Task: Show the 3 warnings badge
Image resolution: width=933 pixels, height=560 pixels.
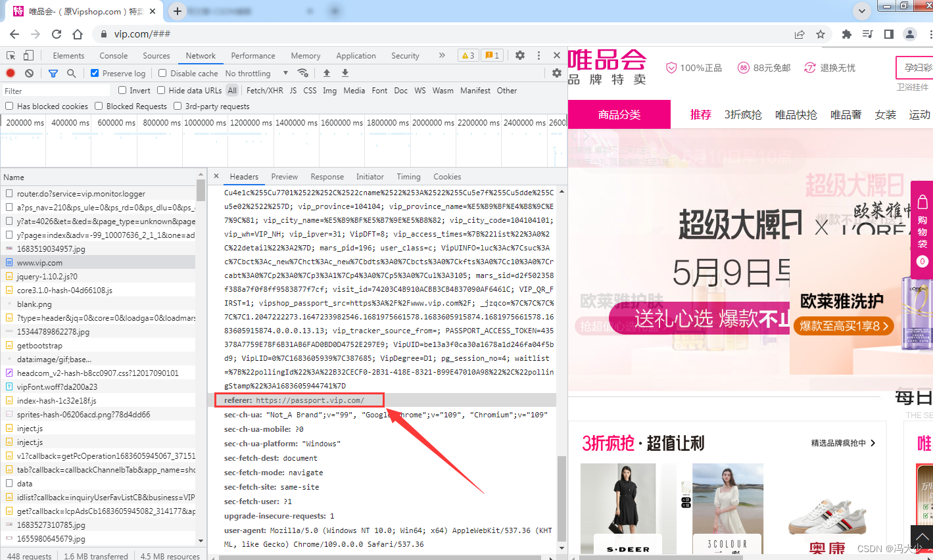Action: [x=468, y=55]
